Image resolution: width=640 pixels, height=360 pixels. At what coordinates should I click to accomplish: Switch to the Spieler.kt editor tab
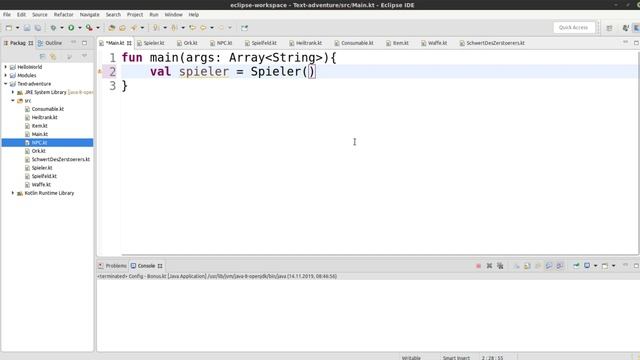coord(153,43)
